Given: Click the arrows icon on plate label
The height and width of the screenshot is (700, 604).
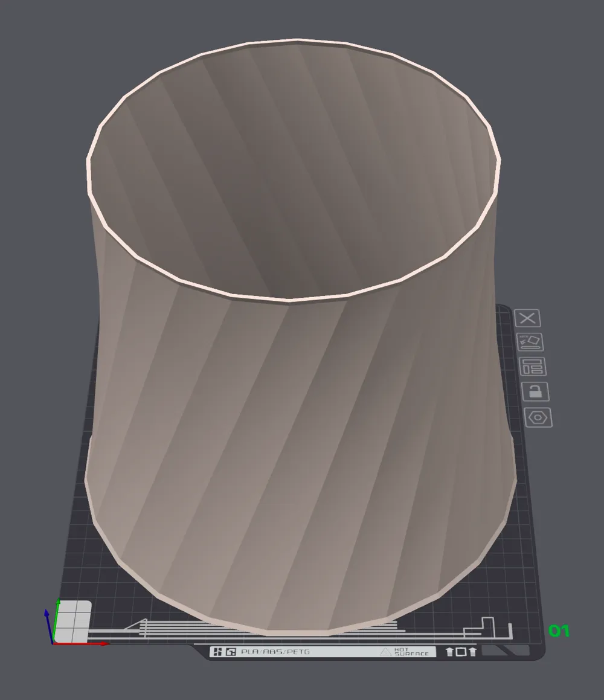Looking at the screenshot, I should [x=461, y=652].
